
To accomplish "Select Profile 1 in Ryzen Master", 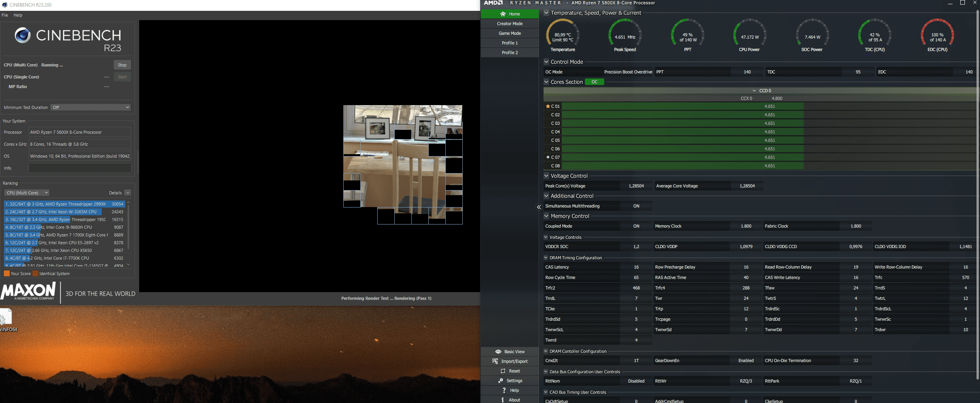I will 510,43.
